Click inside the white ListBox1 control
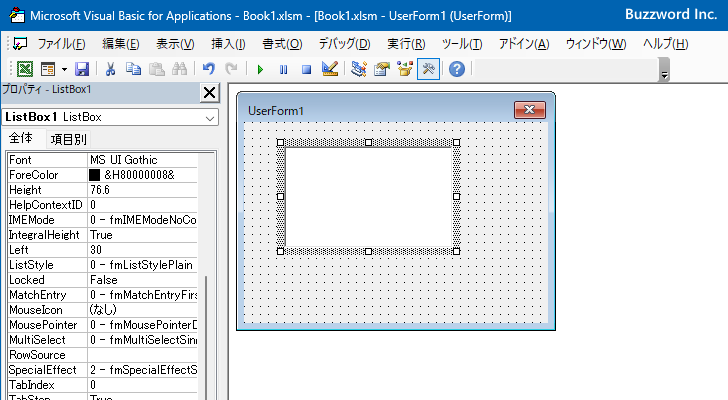728x400 pixels. pos(369,197)
